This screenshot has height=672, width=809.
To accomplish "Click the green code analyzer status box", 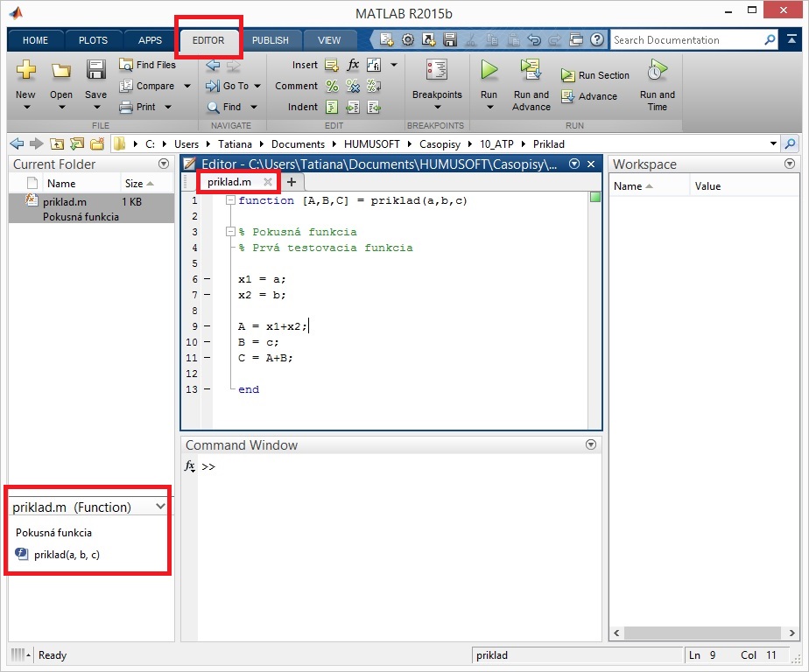I will [594, 197].
